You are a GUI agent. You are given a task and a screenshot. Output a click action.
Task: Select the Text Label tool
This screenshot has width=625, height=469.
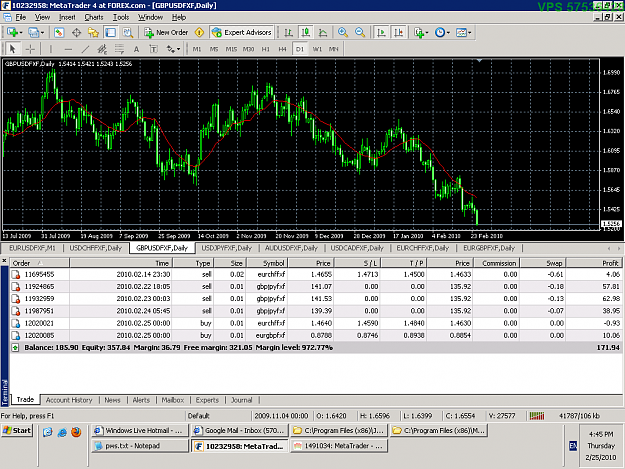[153, 49]
